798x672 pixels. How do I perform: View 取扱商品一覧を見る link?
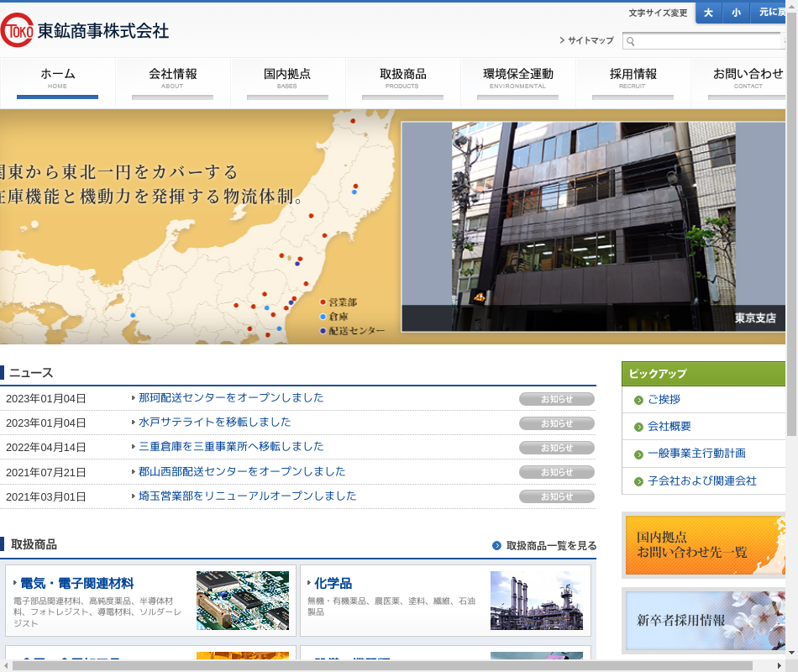click(550, 546)
